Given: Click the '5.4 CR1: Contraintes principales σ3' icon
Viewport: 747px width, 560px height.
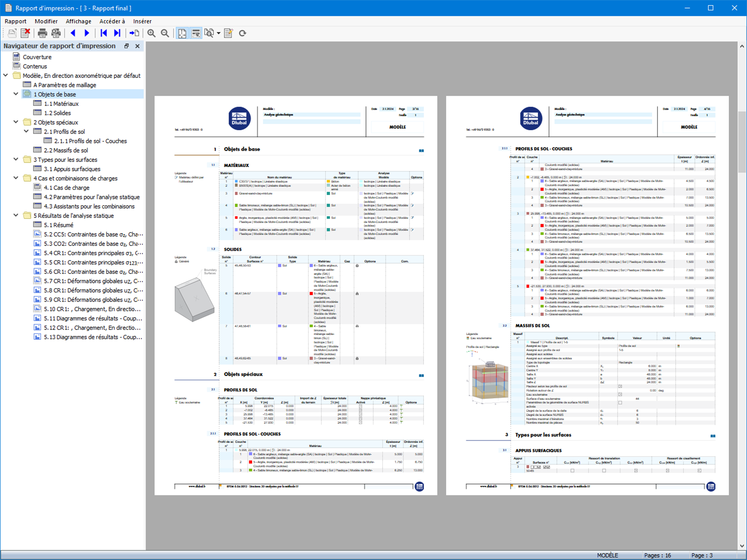Looking at the screenshot, I should tap(37, 252).
